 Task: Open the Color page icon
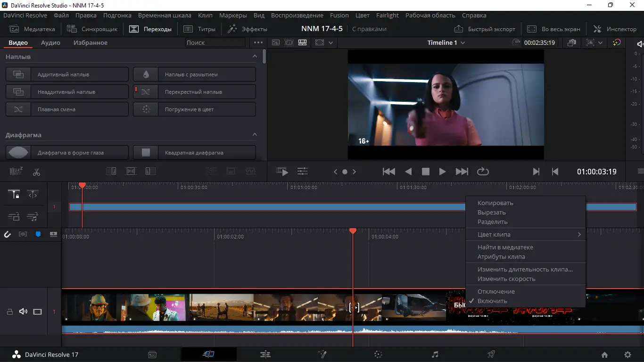click(x=378, y=354)
